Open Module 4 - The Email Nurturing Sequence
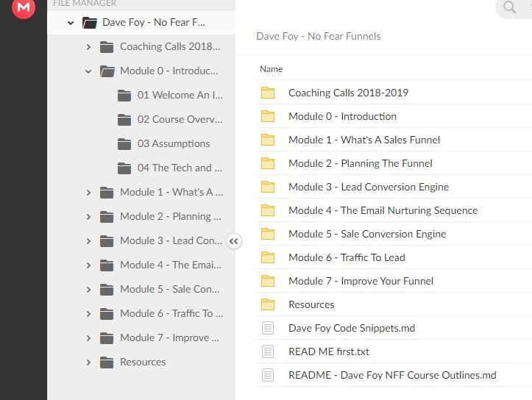 [383, 210]
